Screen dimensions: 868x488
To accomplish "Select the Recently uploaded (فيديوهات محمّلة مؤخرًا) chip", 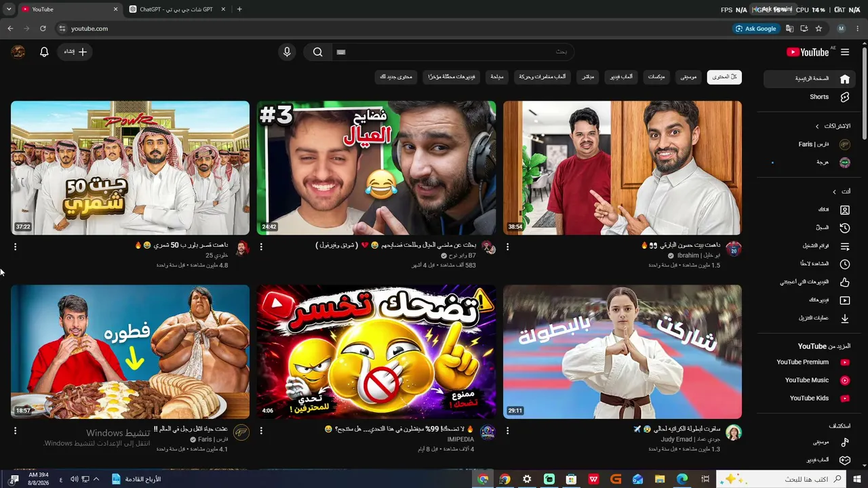I will 452,77.
